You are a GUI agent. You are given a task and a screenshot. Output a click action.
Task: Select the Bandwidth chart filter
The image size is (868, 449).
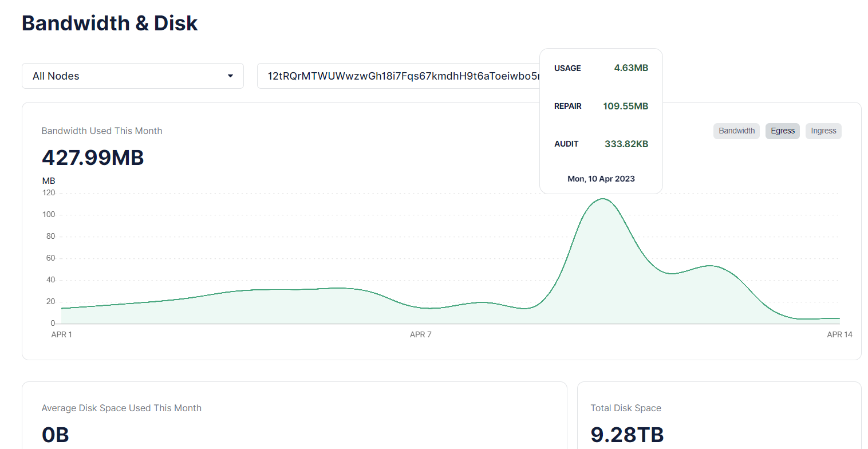736,131
